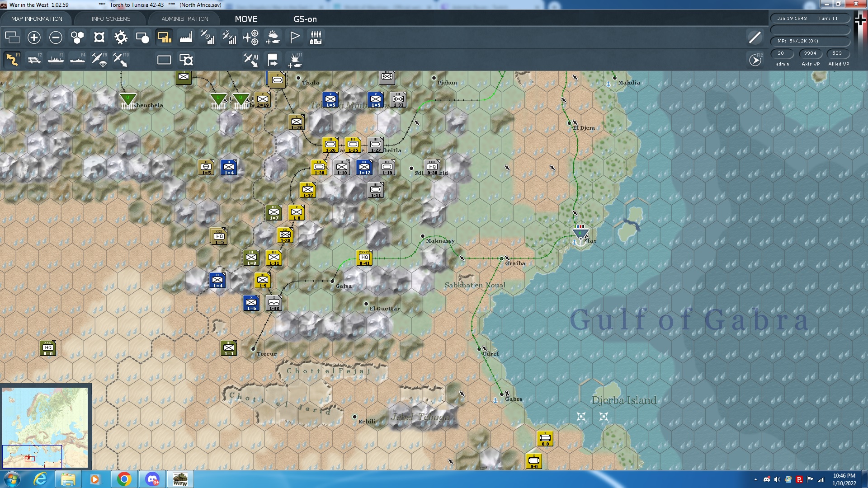Open the MAP INFORMATION tab

tap(37, 19)
